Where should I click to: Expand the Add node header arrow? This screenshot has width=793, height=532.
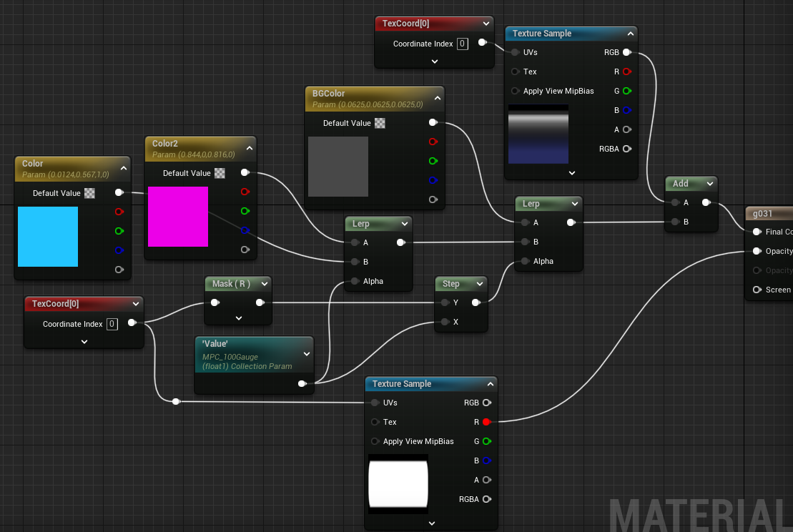click(x=709, y=184)
